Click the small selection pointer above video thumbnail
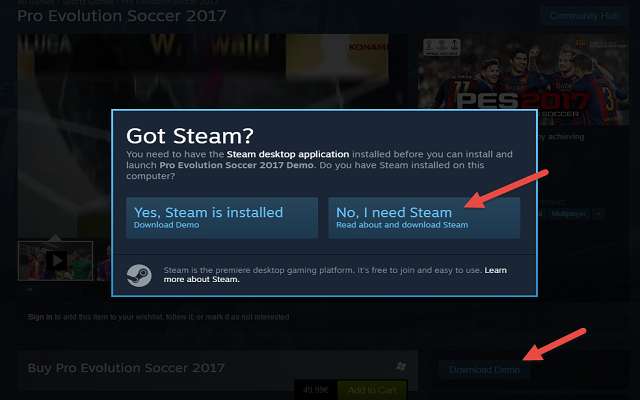This screenshot has height=400, width=640. click(55, 238)
